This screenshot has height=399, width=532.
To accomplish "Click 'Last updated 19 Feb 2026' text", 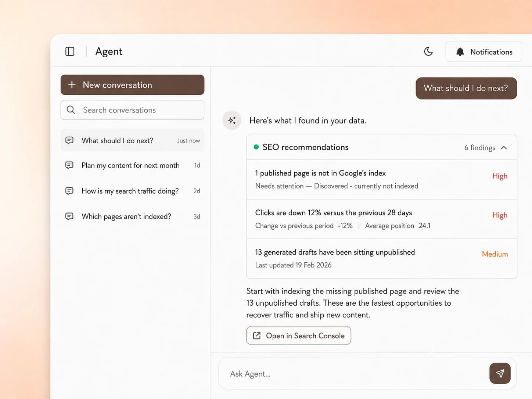I will [x=293, y=265].
